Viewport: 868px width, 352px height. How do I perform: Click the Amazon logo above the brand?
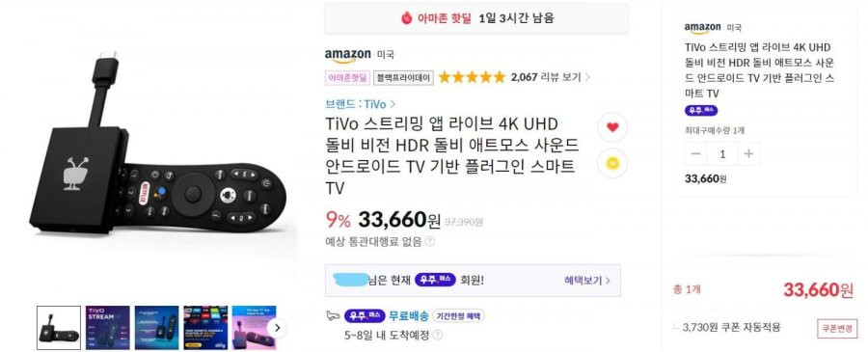tap(347, 55)
